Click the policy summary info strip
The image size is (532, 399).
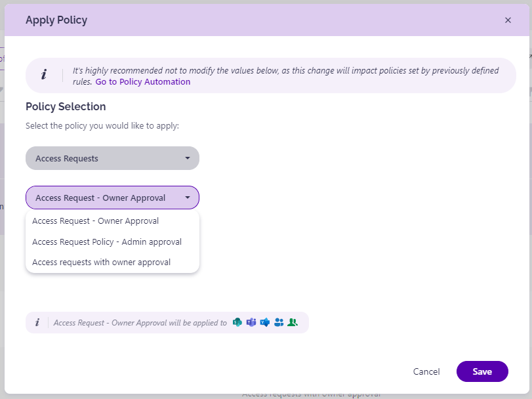(x=166, y=322)
